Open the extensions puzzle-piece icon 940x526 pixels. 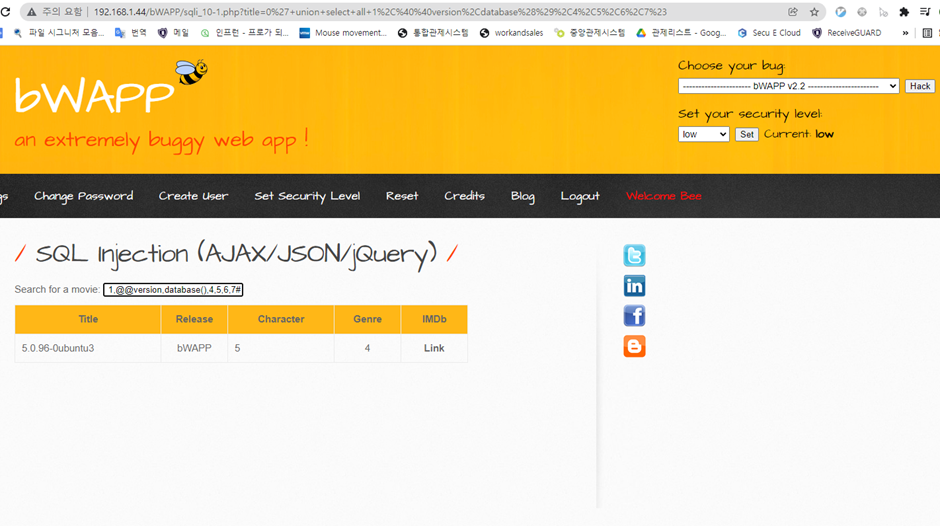[x=904, y=12]
